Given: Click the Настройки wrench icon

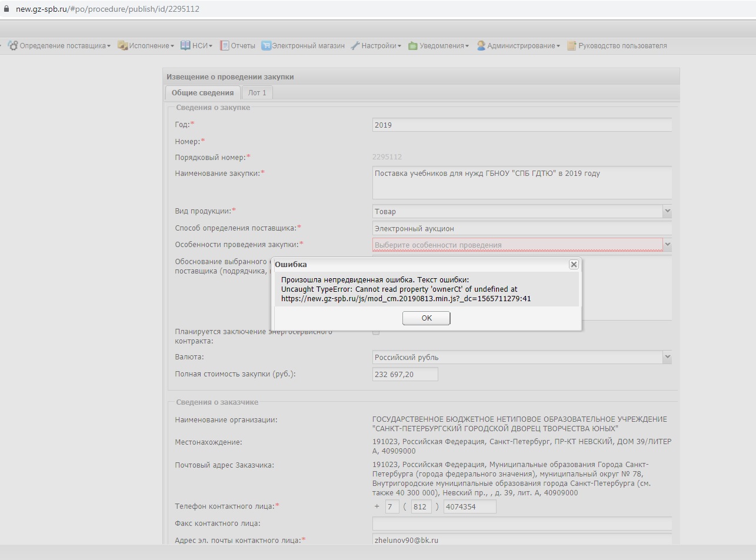Looking at the screenshot, I should 355,46.
